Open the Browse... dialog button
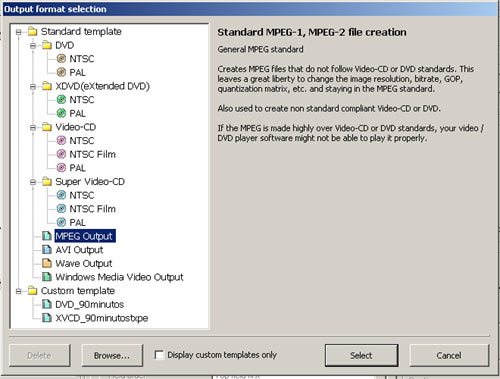The height and width of the screenshot is (379, 500). pos(112,356)
